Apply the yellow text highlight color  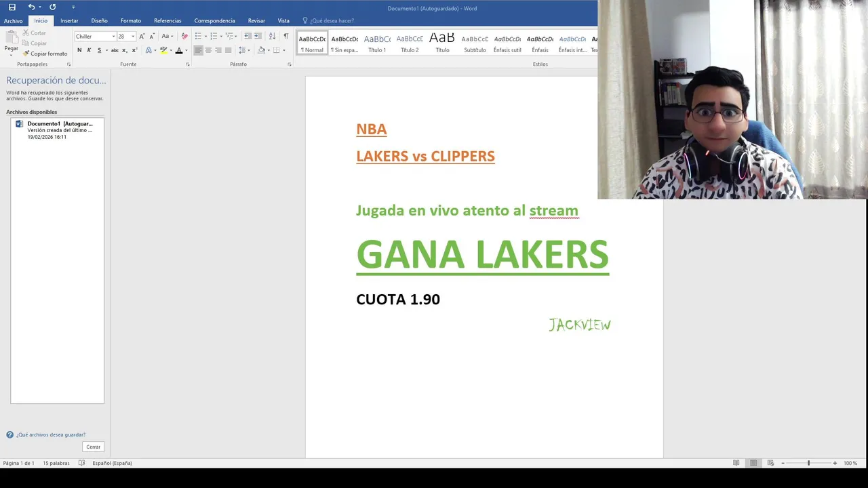click(163, 50)
